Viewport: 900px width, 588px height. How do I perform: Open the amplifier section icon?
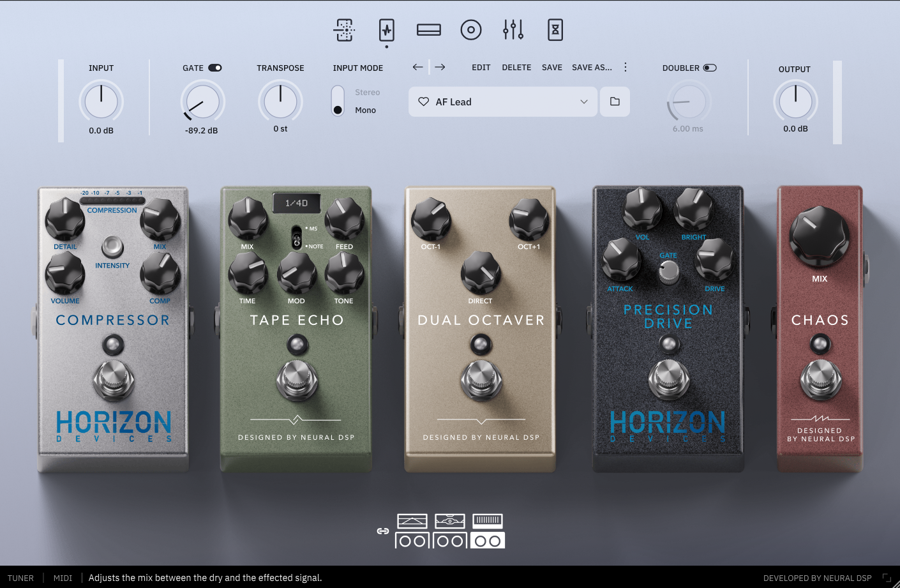point(429,30)
